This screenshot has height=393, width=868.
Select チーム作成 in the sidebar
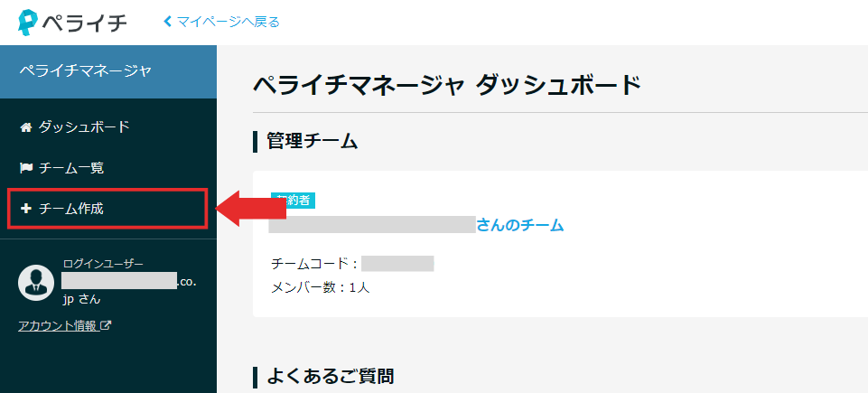(107, 209)
